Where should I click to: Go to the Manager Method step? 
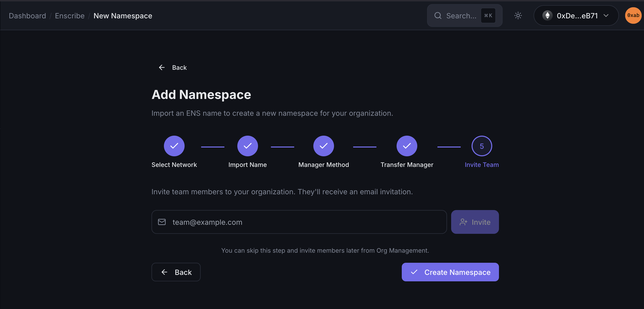323,146
